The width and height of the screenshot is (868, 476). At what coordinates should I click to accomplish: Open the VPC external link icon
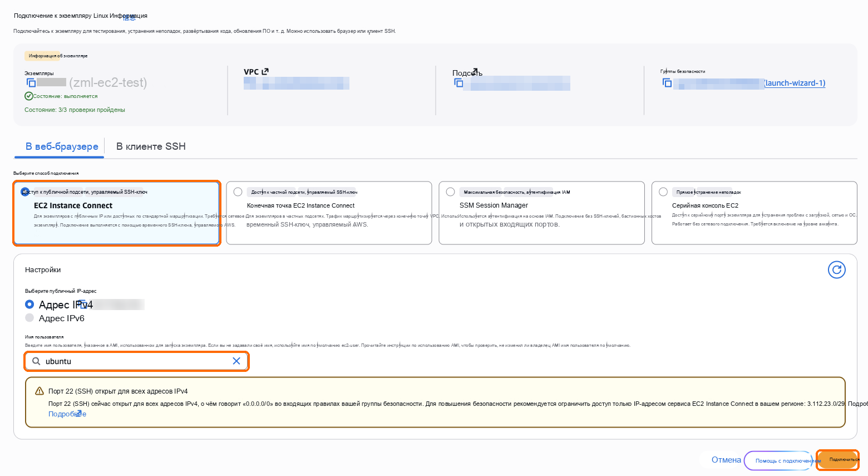coord(265,71)
